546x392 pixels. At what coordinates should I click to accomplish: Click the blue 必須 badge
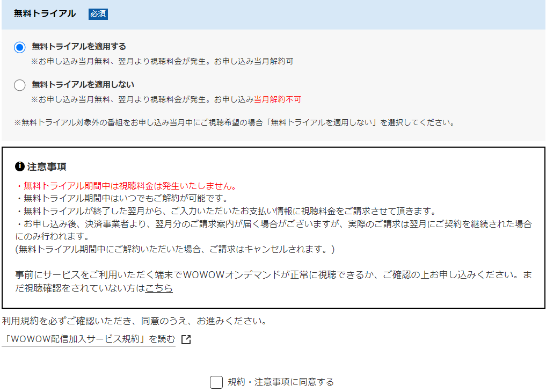[x=98, y=14]
